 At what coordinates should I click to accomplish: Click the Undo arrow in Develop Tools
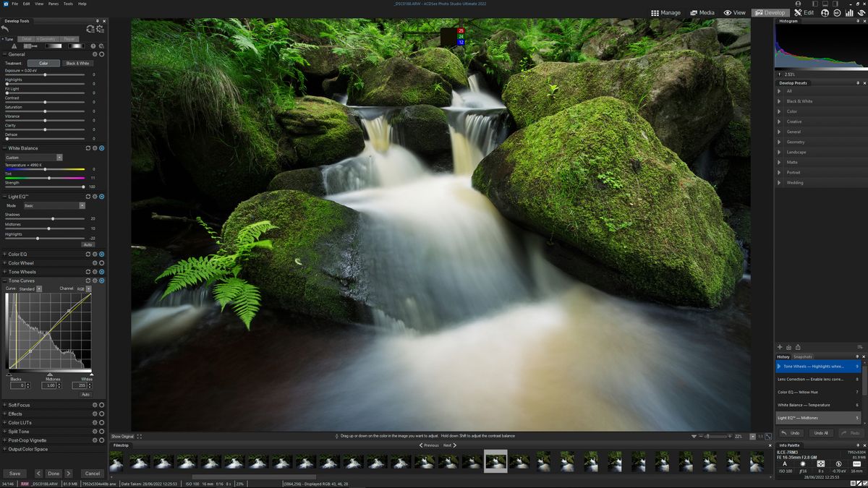point(4,29)
